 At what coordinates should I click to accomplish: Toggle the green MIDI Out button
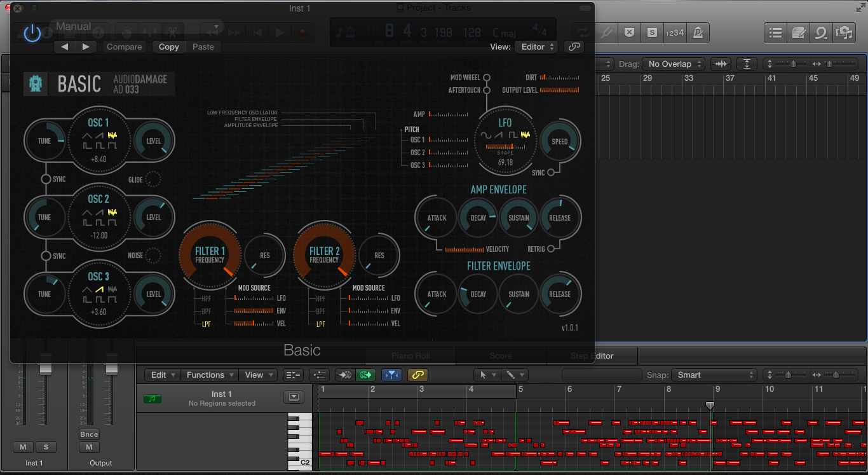(x=365, y=375)
